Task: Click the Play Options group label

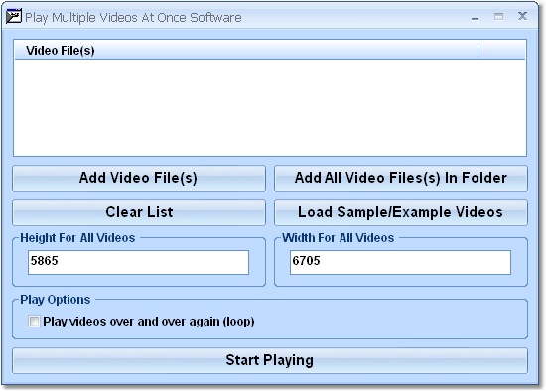Action: [55, 300]
